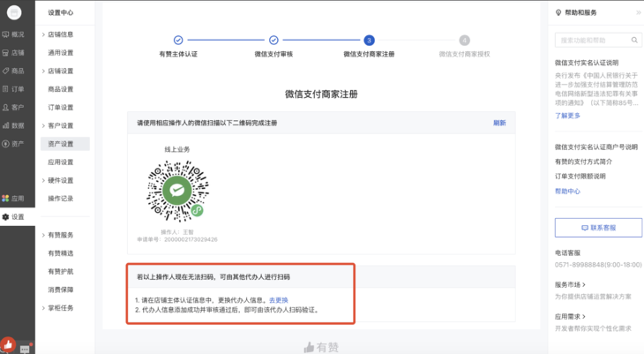The image size is (644, 354).
Task: Open 订单支付限额说明 article
Action: point(580,176)
